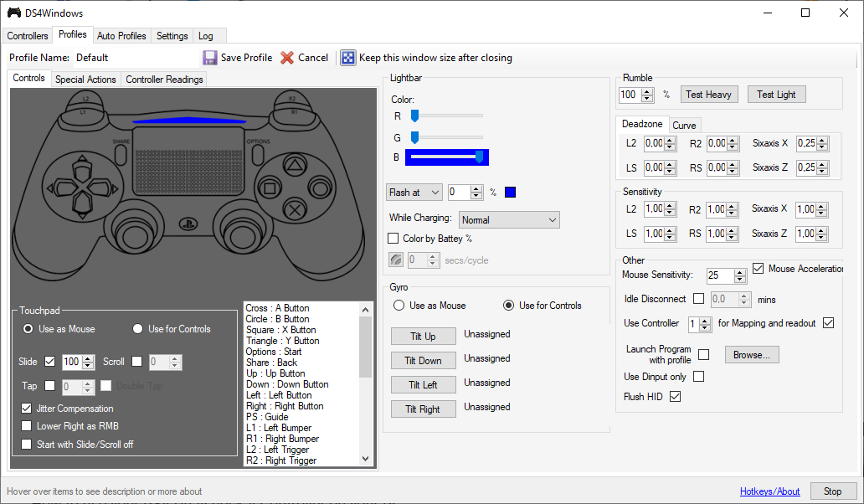Switch to the Special Actions tab
864x504 pixels.
(85, 80)
